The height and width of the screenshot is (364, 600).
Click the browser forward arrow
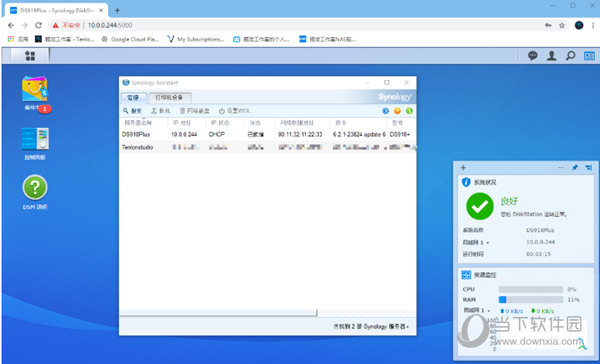pyautogui.click(x=24, y=25)
